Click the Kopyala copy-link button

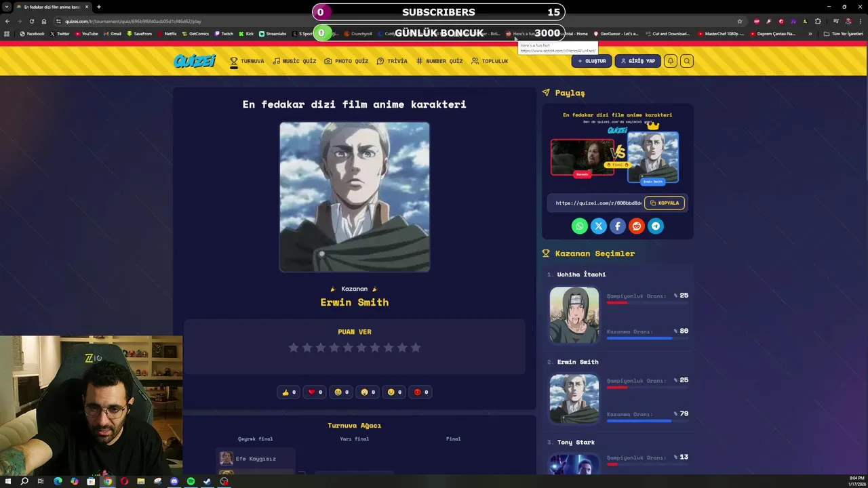pyautogui.click(x=665, y=203)
